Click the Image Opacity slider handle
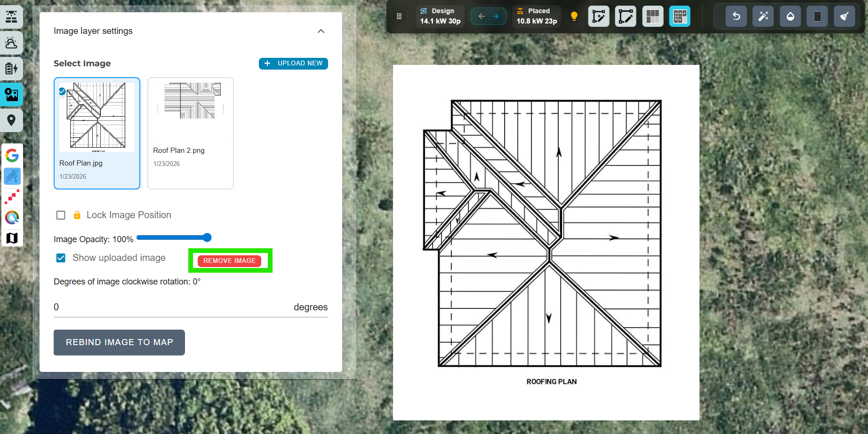Image resolution: width=868 pixels, height=434 pixels. (x=207, y=237)
